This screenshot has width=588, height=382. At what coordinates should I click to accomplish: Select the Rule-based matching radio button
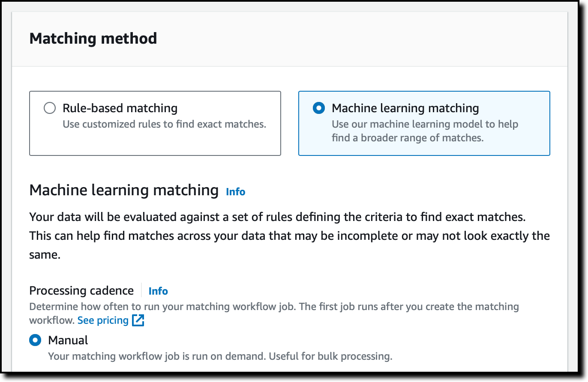pos(50,108)
